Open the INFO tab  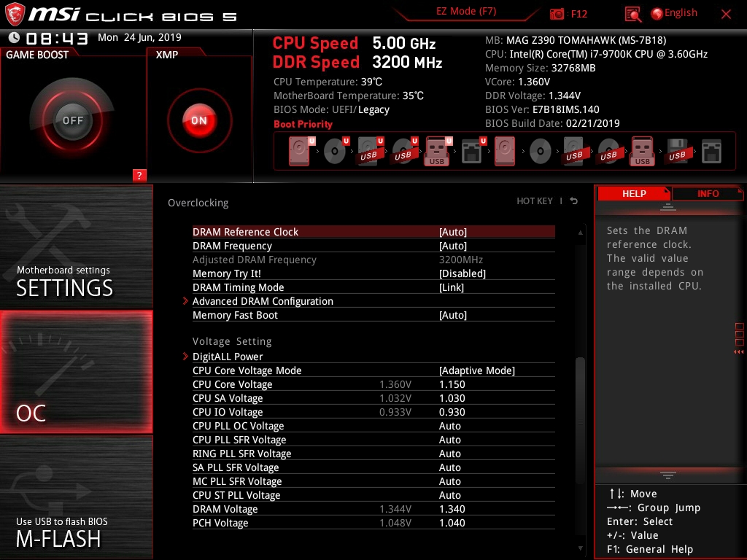point(708,193)
